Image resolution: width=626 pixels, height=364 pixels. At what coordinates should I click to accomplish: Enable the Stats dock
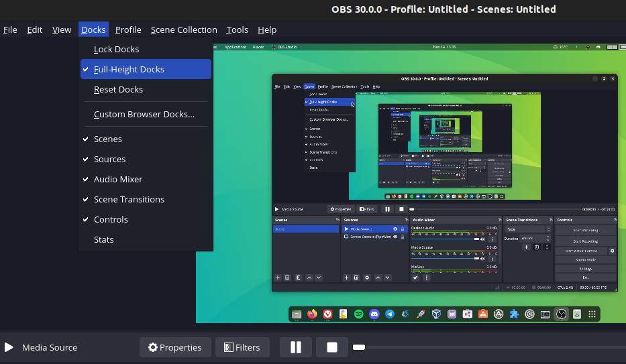(x=103, y=239)
